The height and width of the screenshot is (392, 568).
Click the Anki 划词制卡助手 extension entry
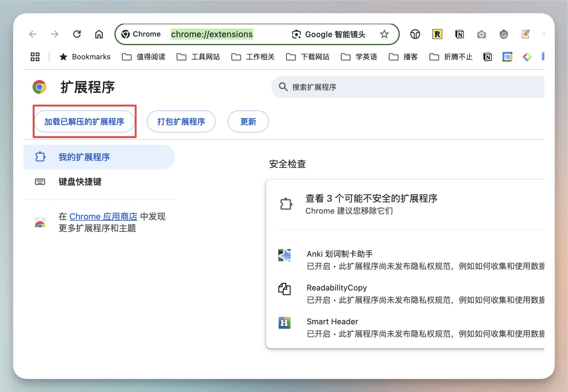click(x=340, y=254)
